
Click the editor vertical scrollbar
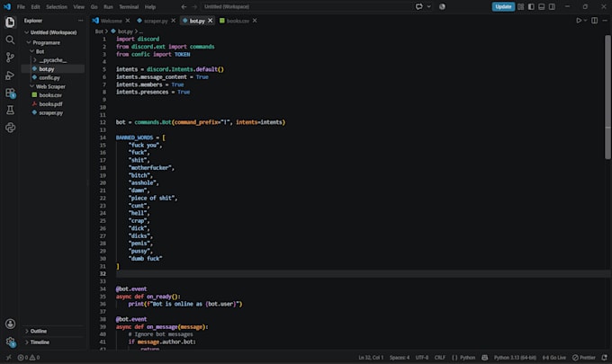pos(607,97)
